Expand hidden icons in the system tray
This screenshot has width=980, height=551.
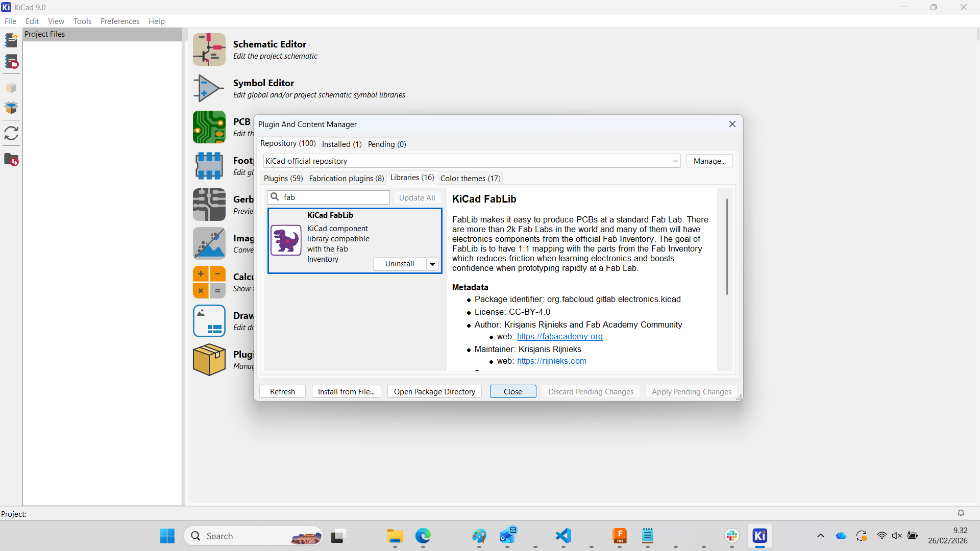pyautogui.click(x=820, y=536)
